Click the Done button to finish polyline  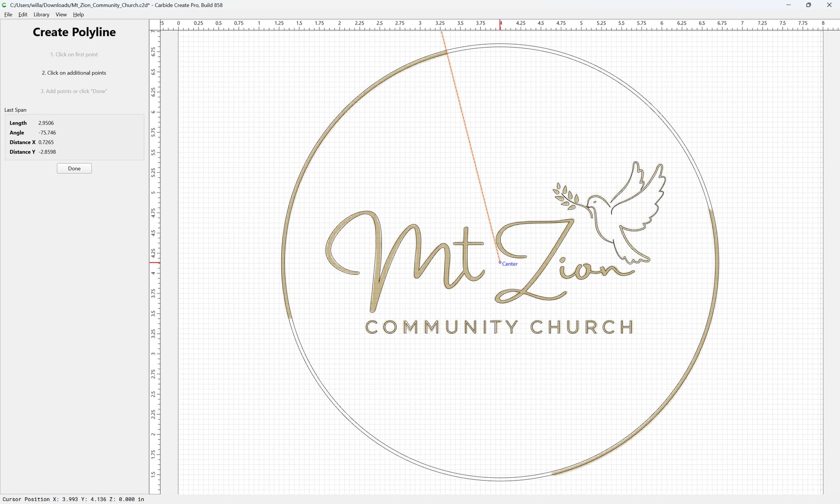pyautogui.click(x=74, y=168)
